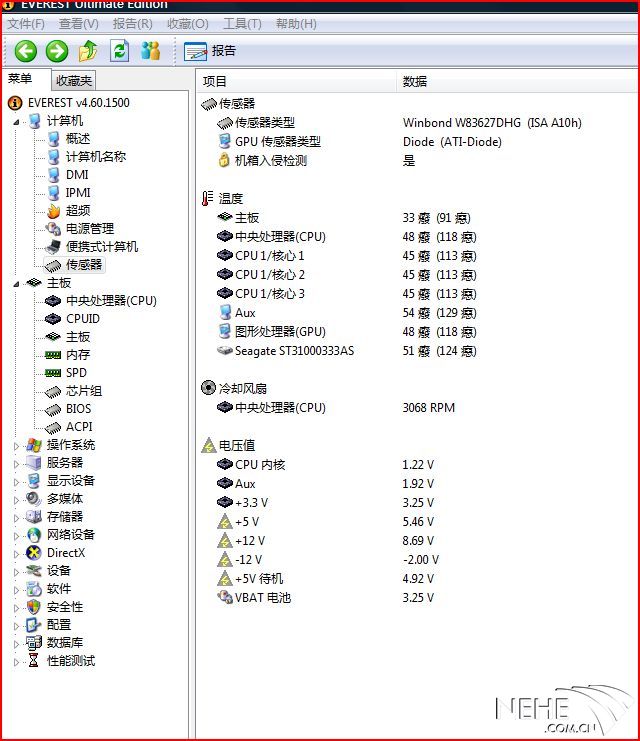Switch to the 收藏夹 tab
The width and height of the screenshot is (640, 741).
point(74,81)
